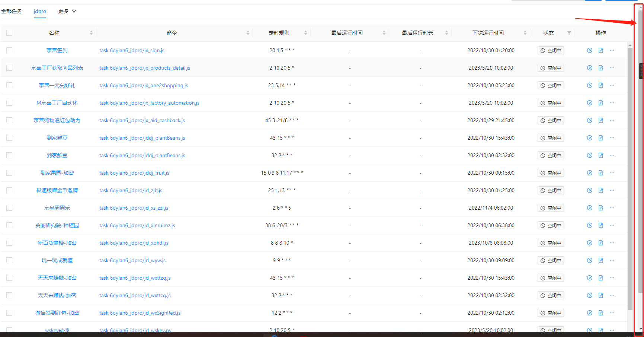Sort by 定时规则 column
The width and height of the screenshot is (644, 337).
pyautogui.click(x=305, y=33)
